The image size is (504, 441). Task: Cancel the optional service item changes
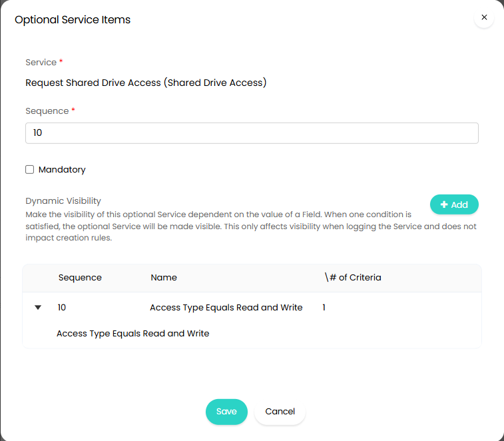point(280,412)
